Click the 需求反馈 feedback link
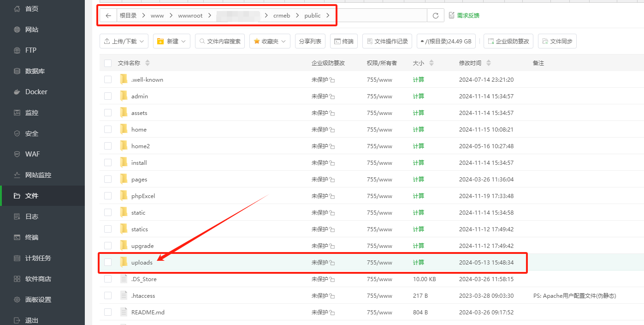Screen dimensions: 644x325 click(464, 16)
